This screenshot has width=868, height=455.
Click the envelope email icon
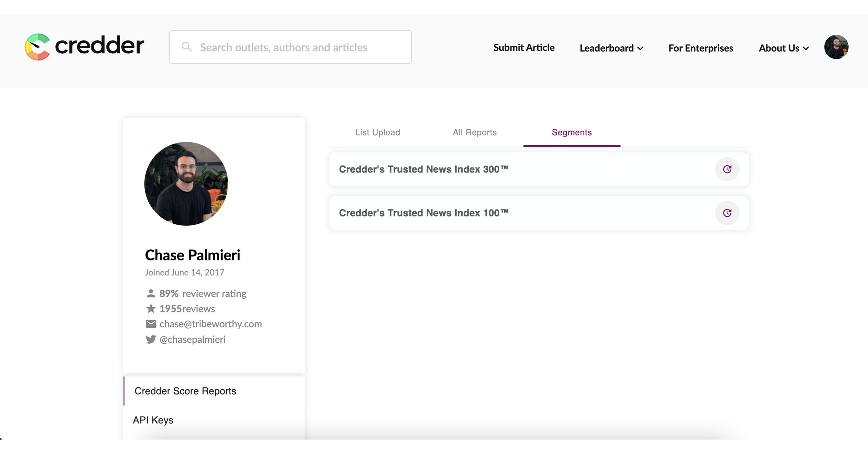[x=151, y=324]
